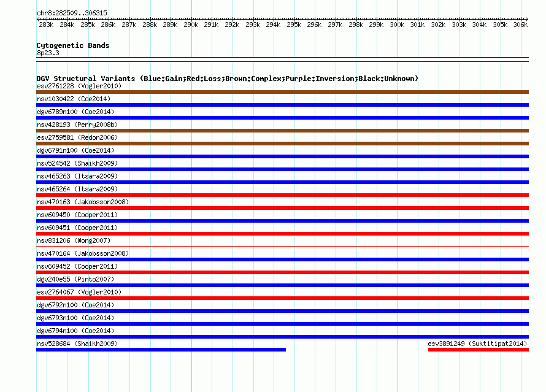The image size is (546, 392).
Task: Click the 290k mark on the ruler
Action: click(191, 25)
